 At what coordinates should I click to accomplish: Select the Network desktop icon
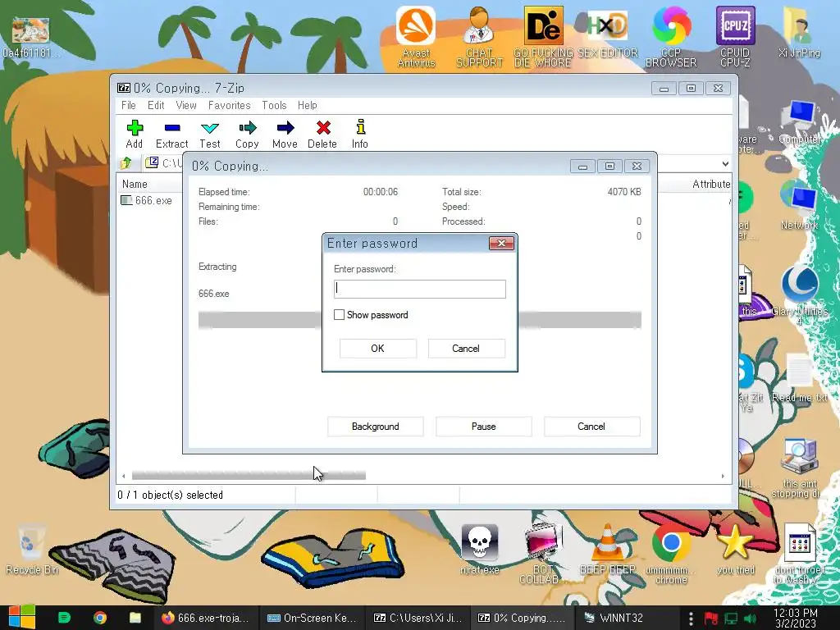click(799, 206)
